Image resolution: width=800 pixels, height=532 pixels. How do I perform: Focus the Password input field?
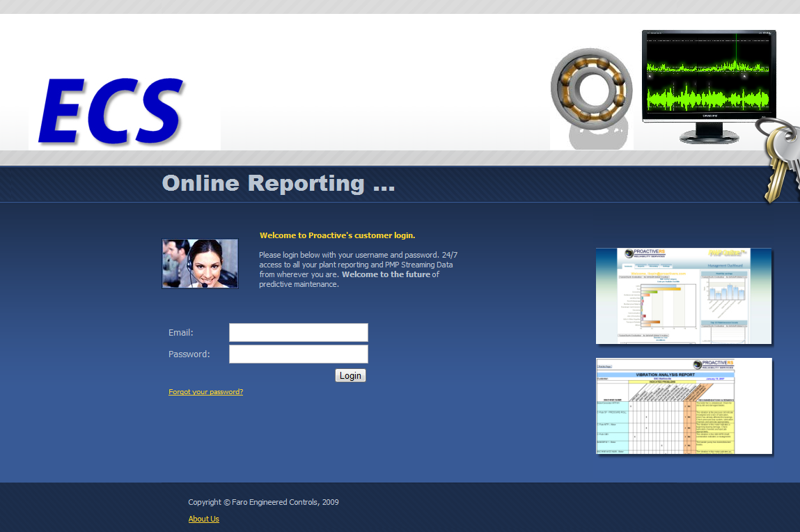tap(299, 354)
